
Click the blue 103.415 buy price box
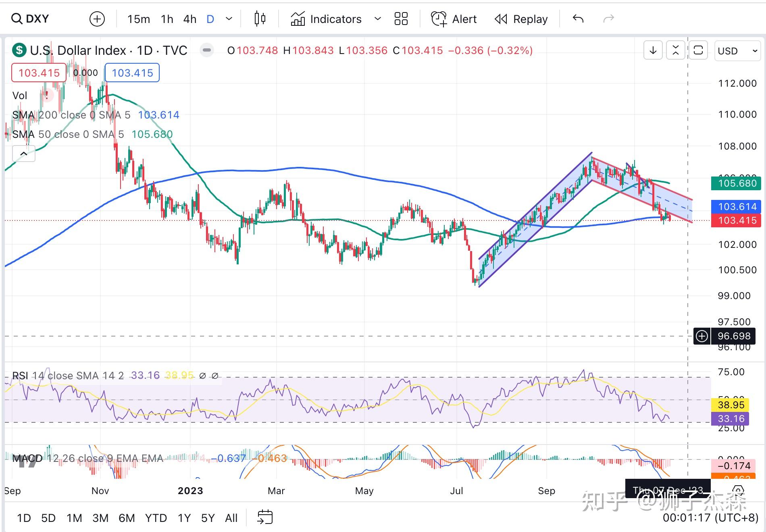click(132, 73)
